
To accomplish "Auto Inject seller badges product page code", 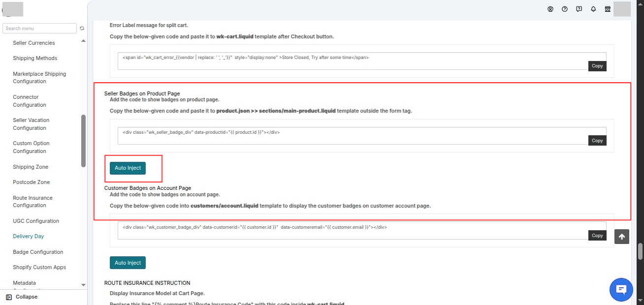I will 128,168.
